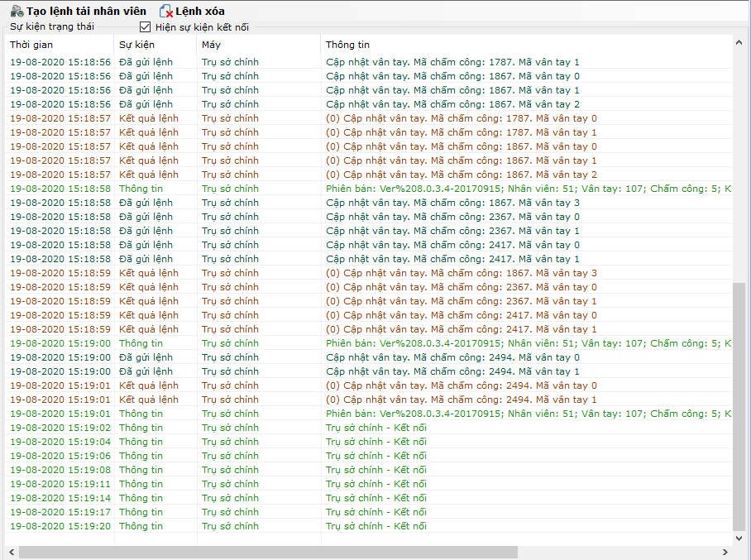
Task: Click the vertical scrollbar down arrow
Action: [739, 538]
